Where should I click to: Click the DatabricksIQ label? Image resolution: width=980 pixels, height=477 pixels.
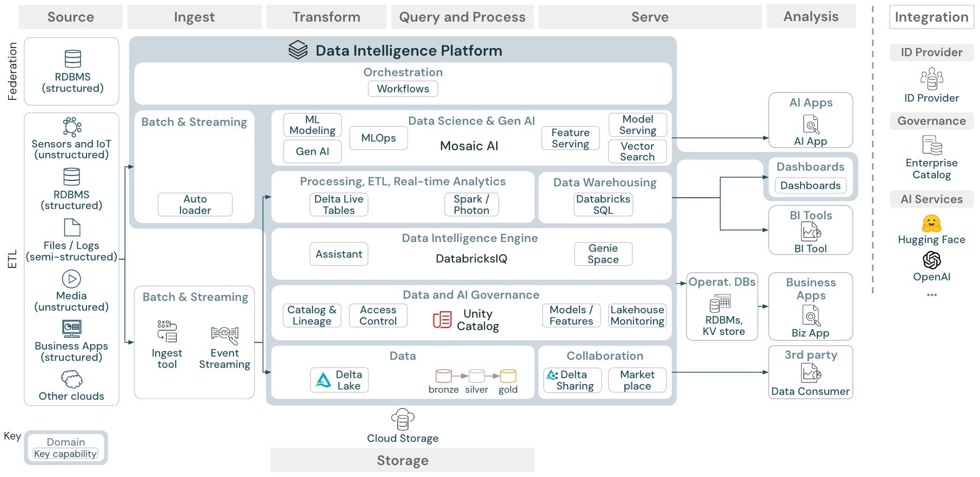coord(471,259)
